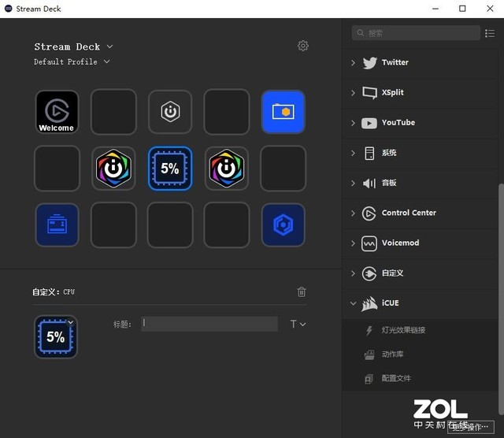This screenshot has width=504, height=438.
Task: Delete the CPU action with the trash icon
Action: (302, 291)
